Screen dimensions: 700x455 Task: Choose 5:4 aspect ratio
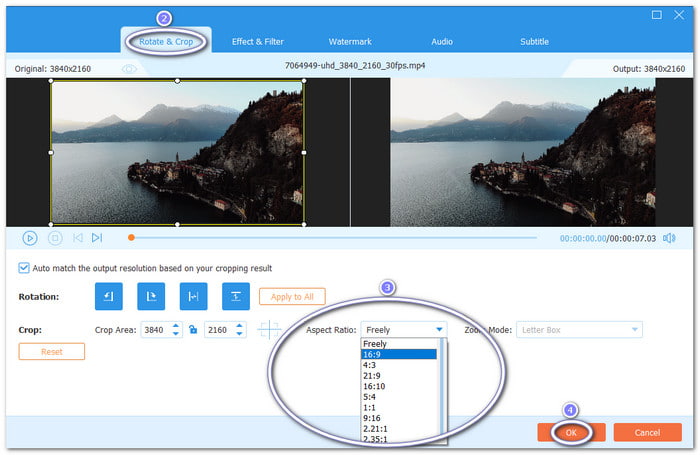point(399,397)
